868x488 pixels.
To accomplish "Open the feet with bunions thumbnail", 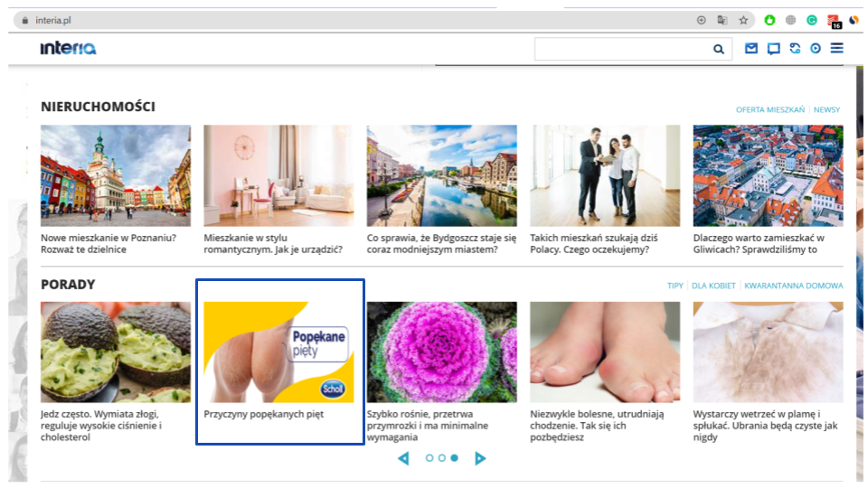I will [x=605, y=352].
